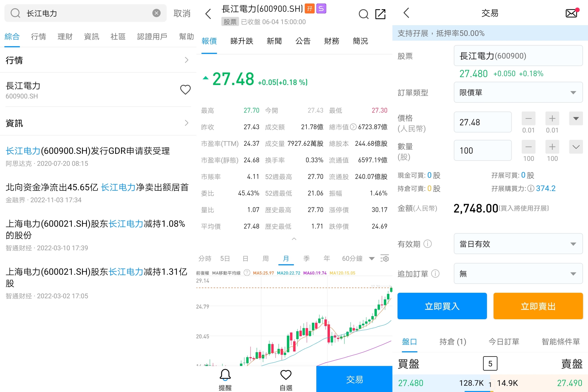Open the 新聞 tab

point(274,41)
